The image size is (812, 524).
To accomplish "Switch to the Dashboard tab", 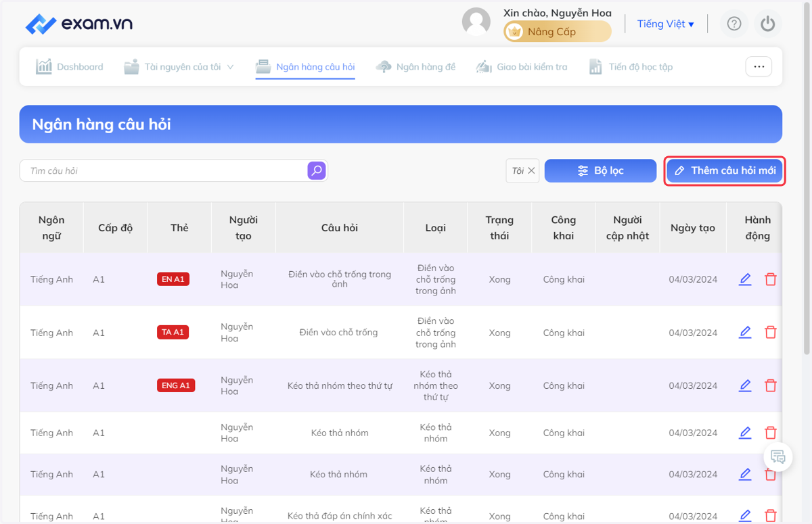I will pyautogui.click(x=70, y=67).
